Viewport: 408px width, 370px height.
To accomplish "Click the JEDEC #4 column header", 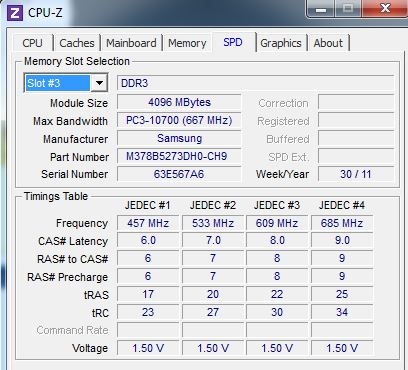I will point(342,205).
